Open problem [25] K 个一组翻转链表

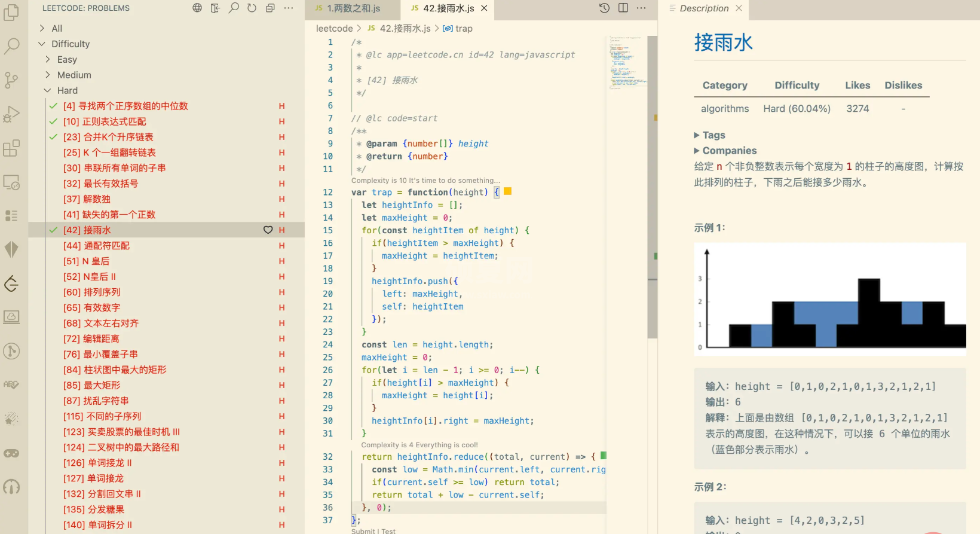click(109, 152)
